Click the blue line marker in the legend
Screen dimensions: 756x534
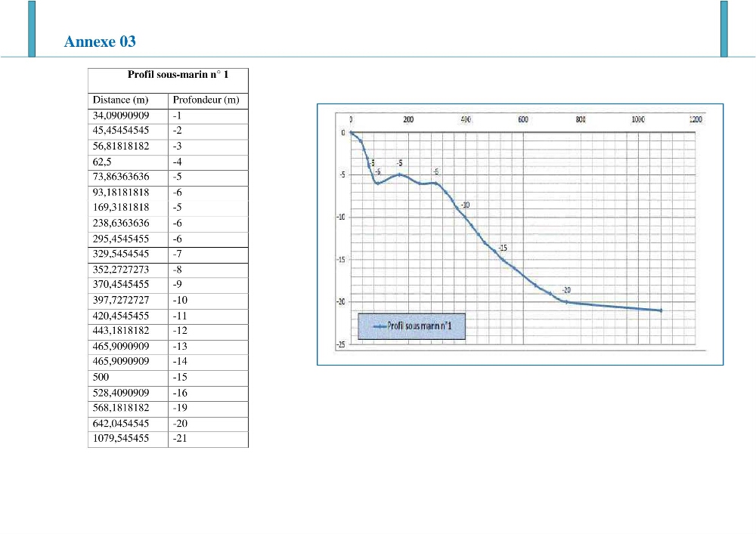click(380, 326)
